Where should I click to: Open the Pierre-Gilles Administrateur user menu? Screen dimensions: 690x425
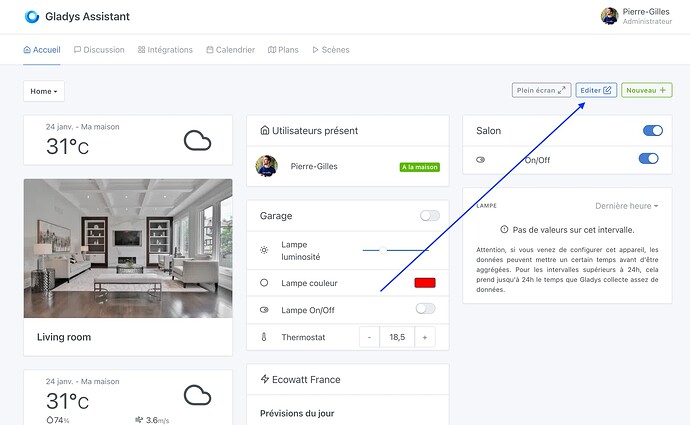coord(646,16)
